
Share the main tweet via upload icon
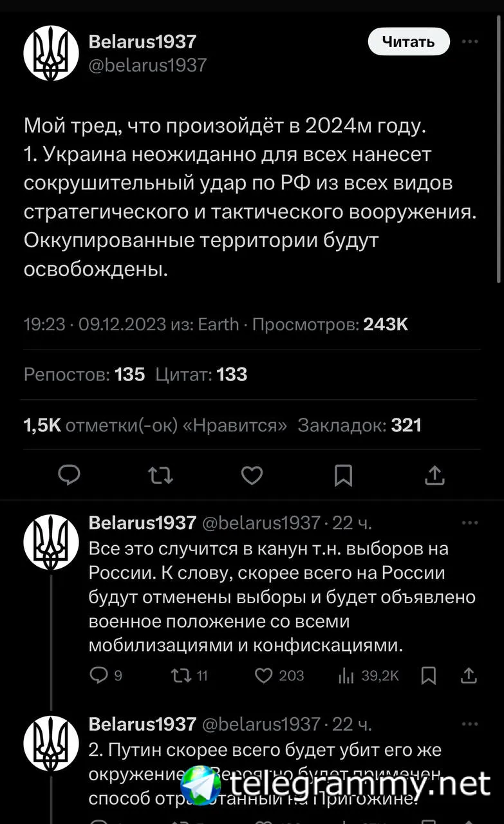(435, 476)
